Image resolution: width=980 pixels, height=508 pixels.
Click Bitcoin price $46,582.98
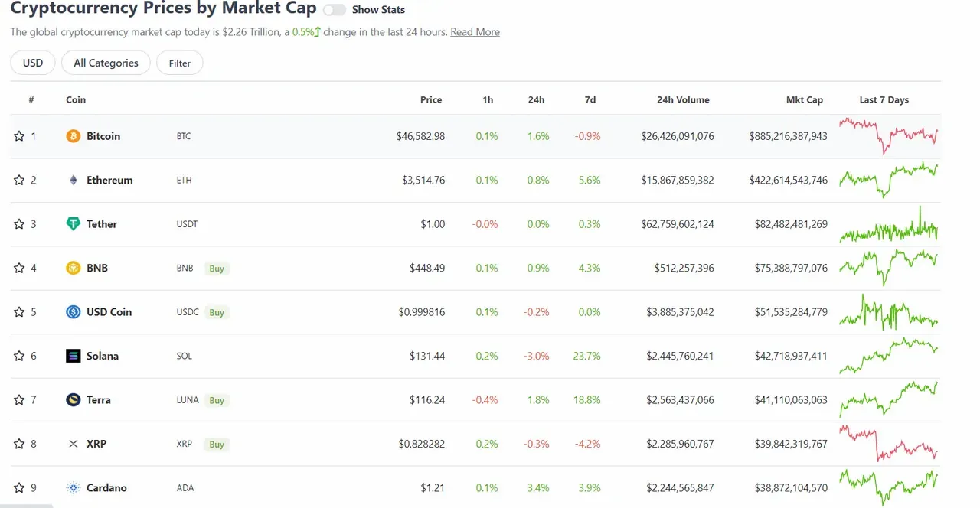tap(420, 136)
